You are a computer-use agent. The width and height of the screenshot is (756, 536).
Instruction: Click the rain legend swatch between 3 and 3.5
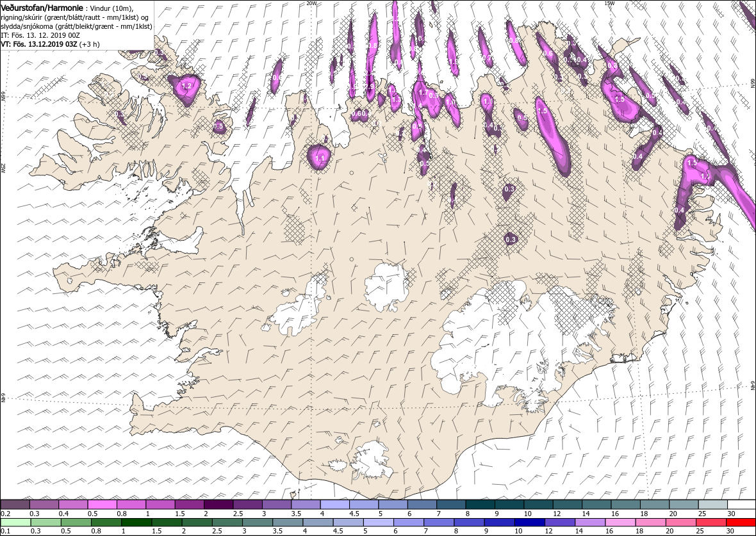[x=258, y=523]
